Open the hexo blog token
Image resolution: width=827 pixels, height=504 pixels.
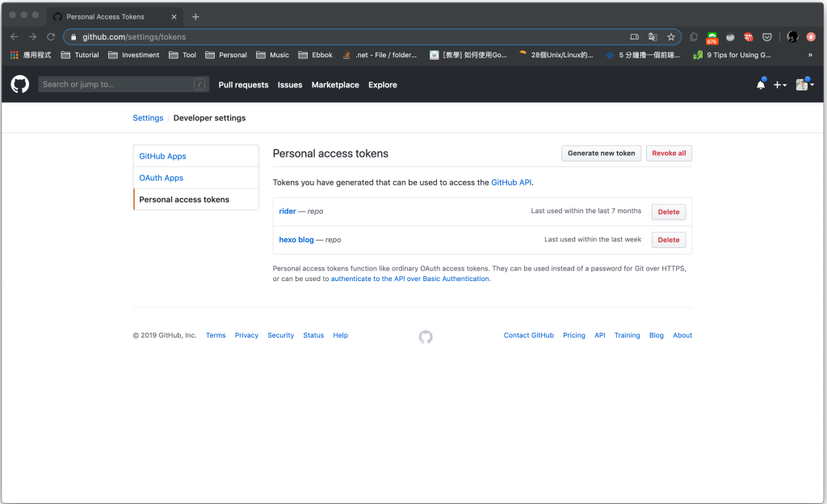296,239
